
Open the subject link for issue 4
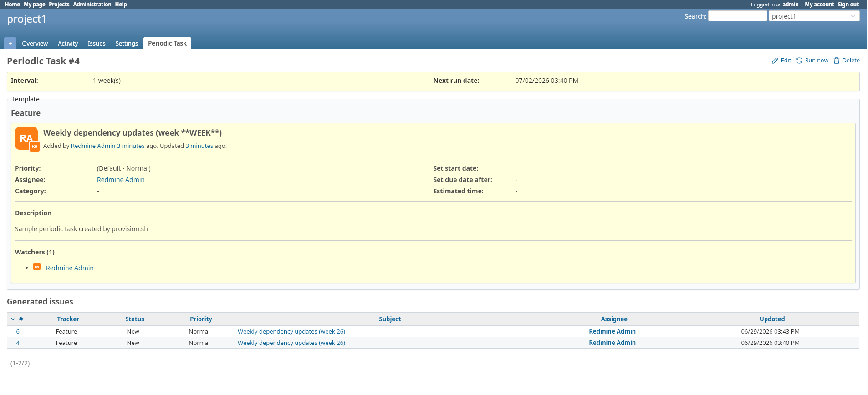[291, 343]
